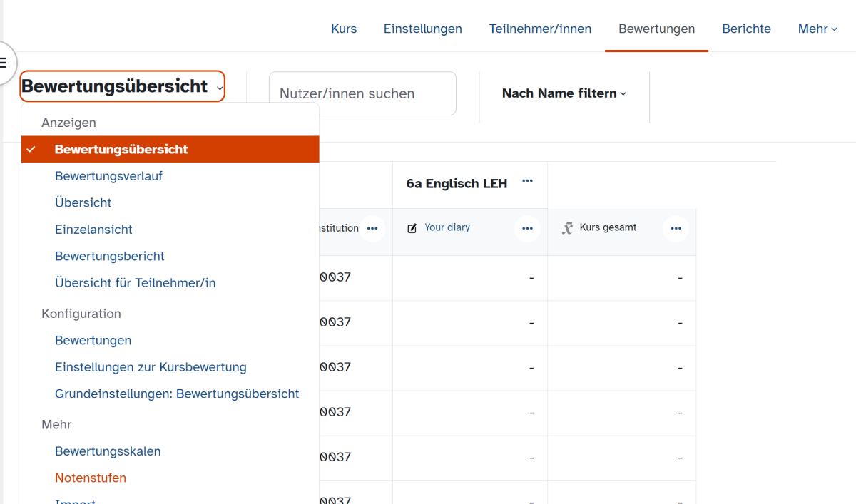Click three-dots menu beside 6a Englisch LEH

[x=527, y=182]
